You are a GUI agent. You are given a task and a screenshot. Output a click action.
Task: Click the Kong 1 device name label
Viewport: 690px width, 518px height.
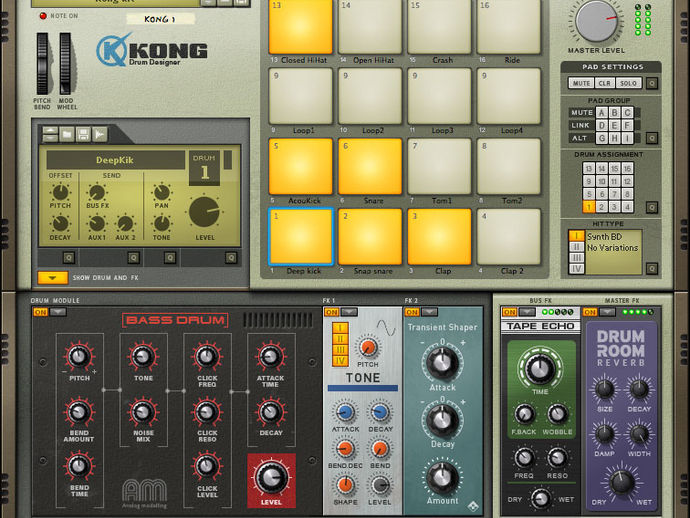160,19
